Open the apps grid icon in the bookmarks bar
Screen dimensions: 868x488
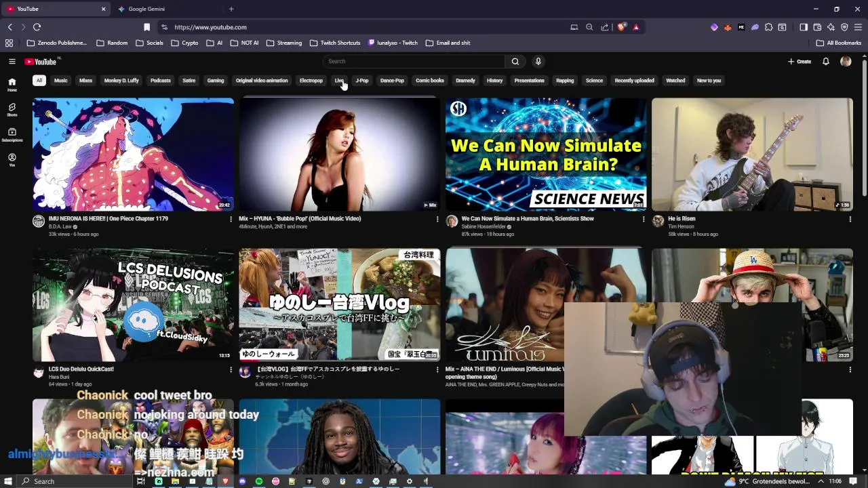click(x=9, y=43)
